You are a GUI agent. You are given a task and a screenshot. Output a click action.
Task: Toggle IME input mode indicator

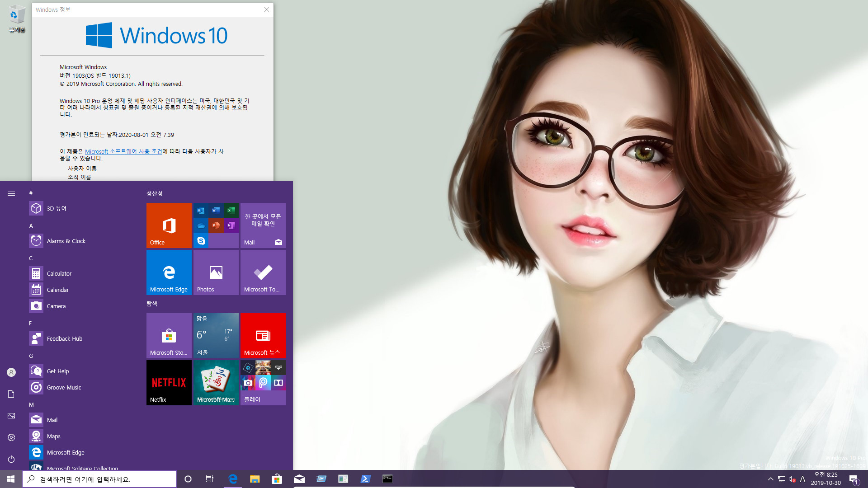pos(803,479)
